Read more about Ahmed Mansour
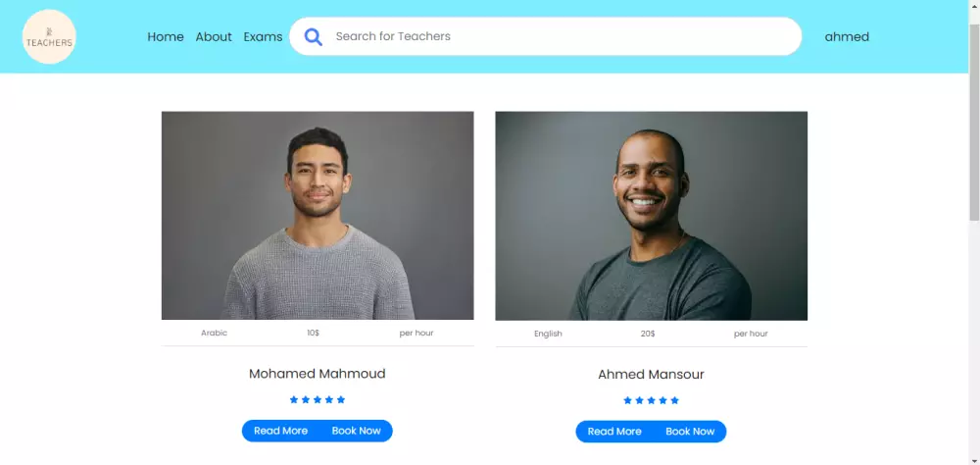 (x=614, y=432)
